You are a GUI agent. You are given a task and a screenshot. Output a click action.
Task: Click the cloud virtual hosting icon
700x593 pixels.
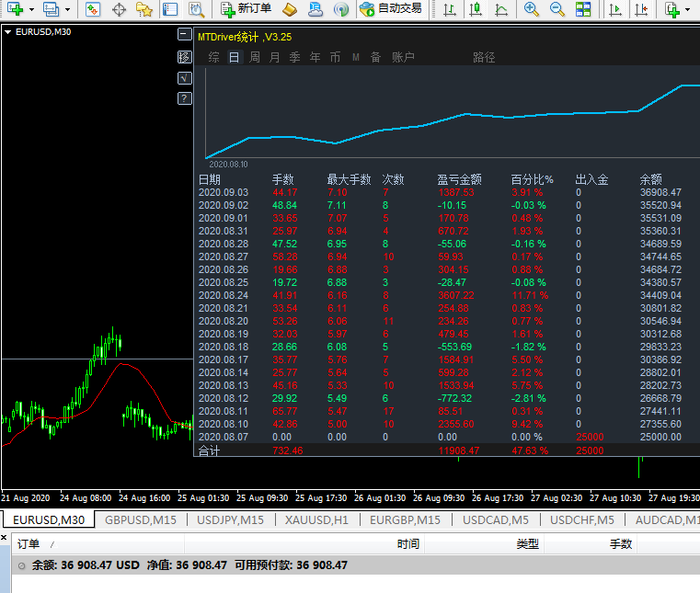(x=316, y=9)
